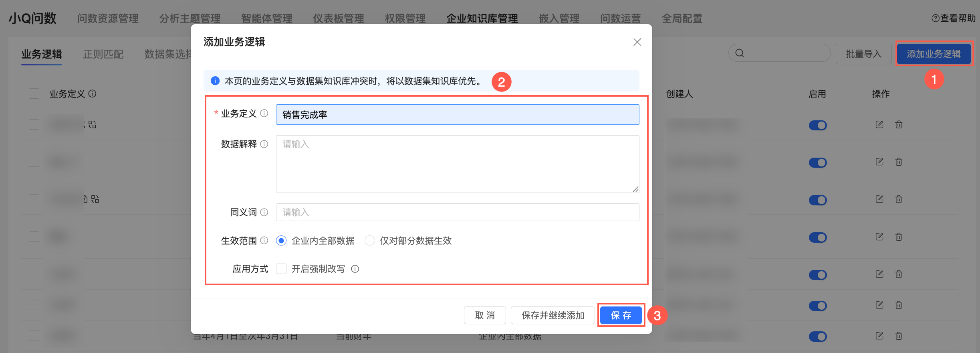The width and height of the screenshot is (980, 353).
Task: Delete the third table row
Action: click(899, 199)
